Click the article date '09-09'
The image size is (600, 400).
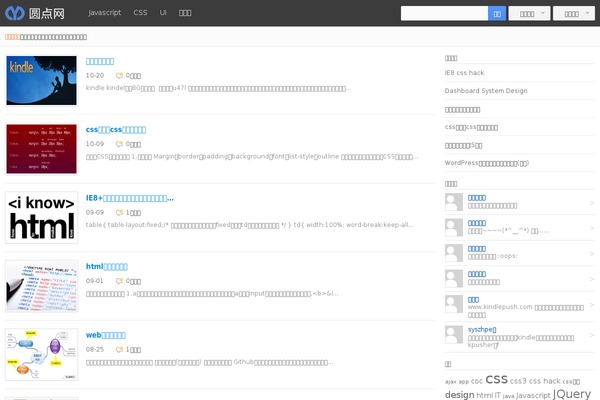point(95,212)
